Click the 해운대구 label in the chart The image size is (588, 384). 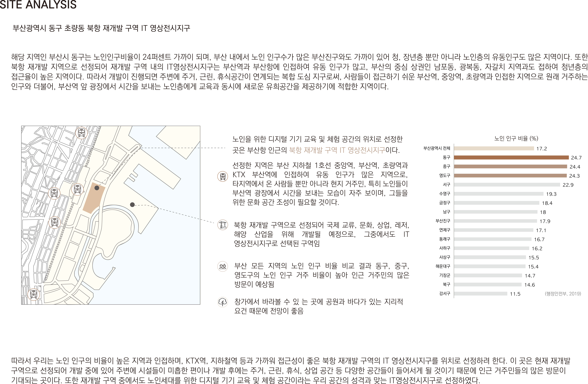pyautogui.click(x=443, y=266)
